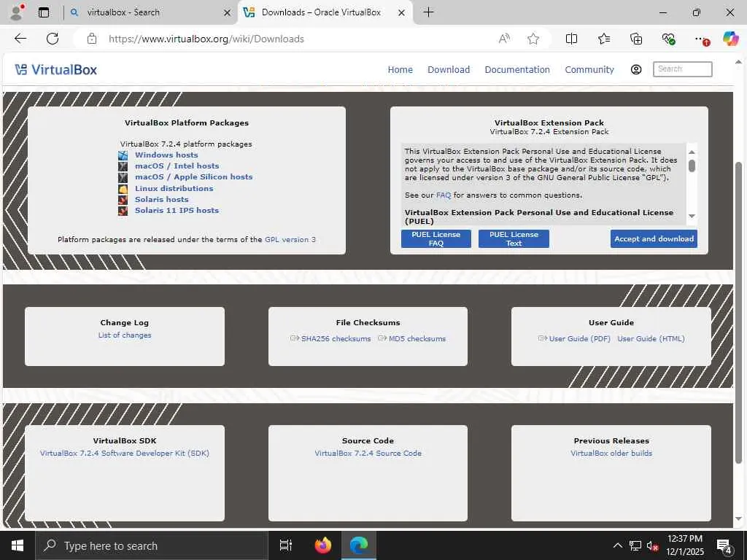Click the PUEL License Text button

[x=514, y=238]
